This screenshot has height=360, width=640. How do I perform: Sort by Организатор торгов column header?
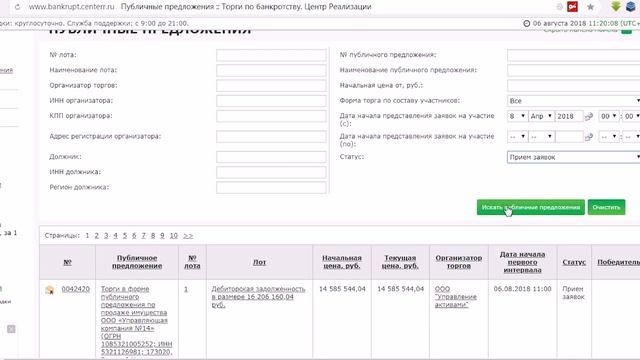pos(459,262)
